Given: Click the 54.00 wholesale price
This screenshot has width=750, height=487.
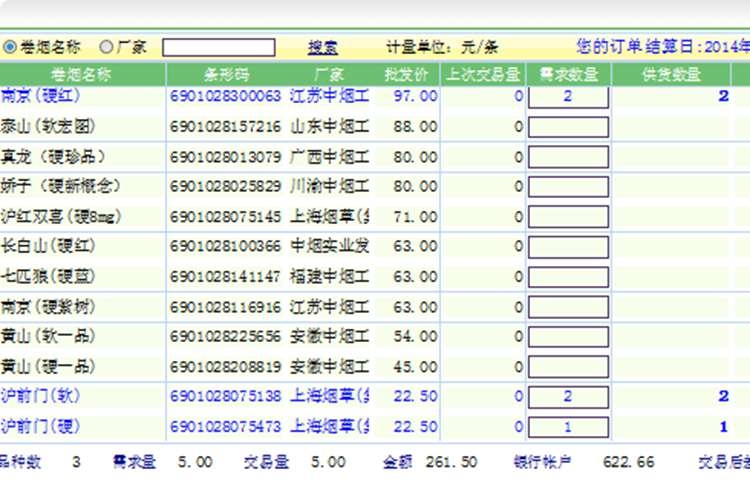Looking at the screenshot, I should coord(415,336).
